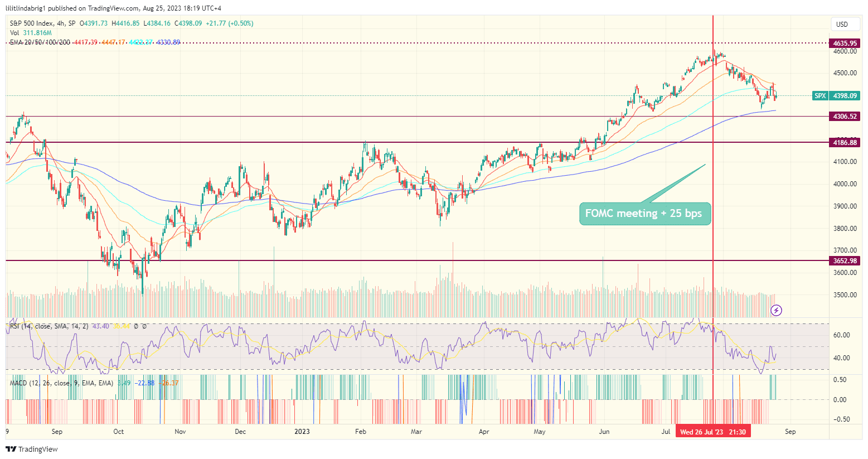Select the EMA 20/50/100/200 indicator legend
868x459 pixels.
point(40,42)
